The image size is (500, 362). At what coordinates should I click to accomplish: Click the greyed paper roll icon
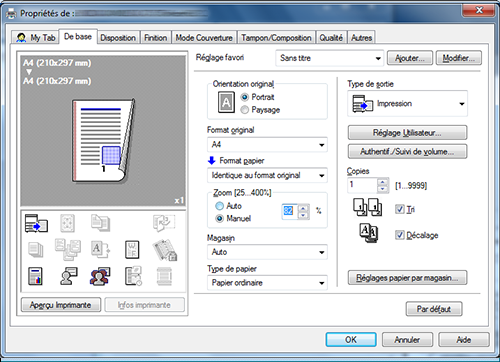pyautogui.click(x=164, y=276)
